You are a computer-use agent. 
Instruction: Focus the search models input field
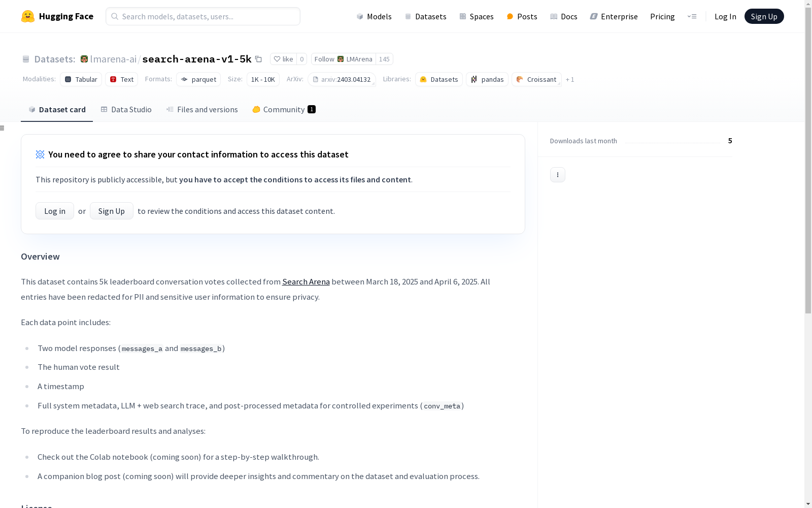203,16
